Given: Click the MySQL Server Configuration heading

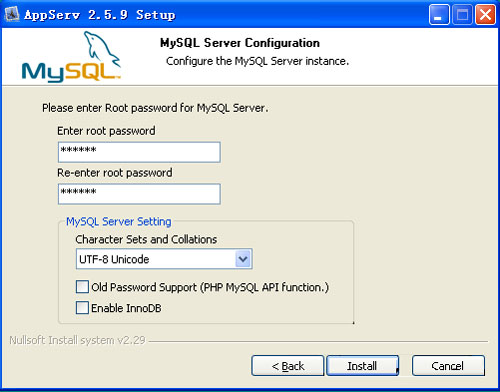Looking at the screenshot, I should (240, 43).
